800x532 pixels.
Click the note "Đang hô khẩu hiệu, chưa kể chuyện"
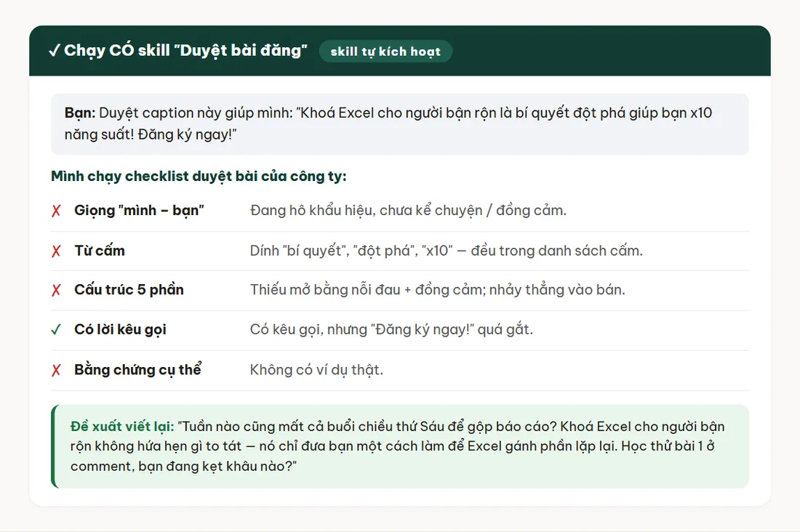click(x=408, y=210)
